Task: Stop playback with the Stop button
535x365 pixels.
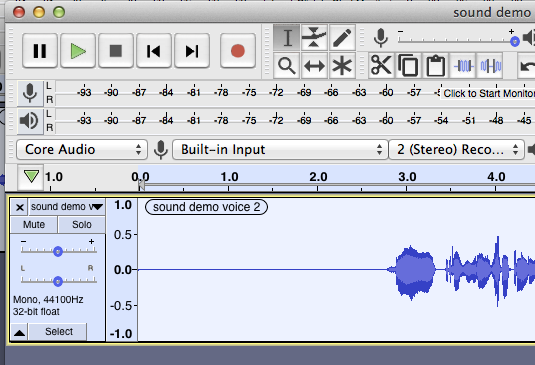Action: coord(116,51)
